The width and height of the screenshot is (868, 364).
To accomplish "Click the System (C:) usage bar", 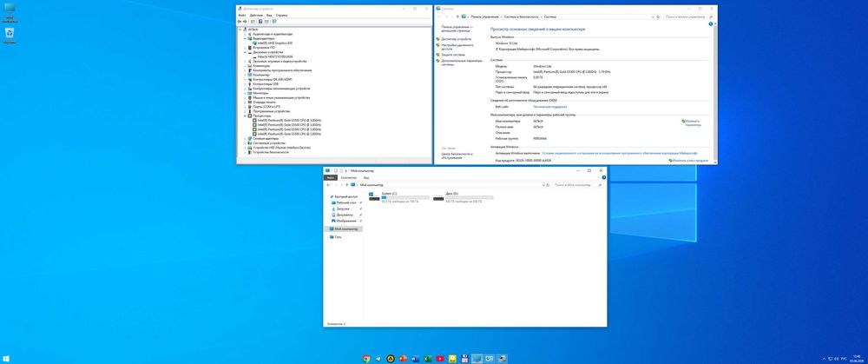I will point(405,198).
